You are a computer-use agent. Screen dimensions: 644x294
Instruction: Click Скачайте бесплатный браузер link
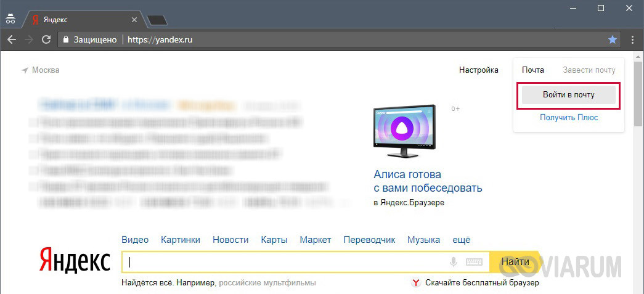click(482, 283)
